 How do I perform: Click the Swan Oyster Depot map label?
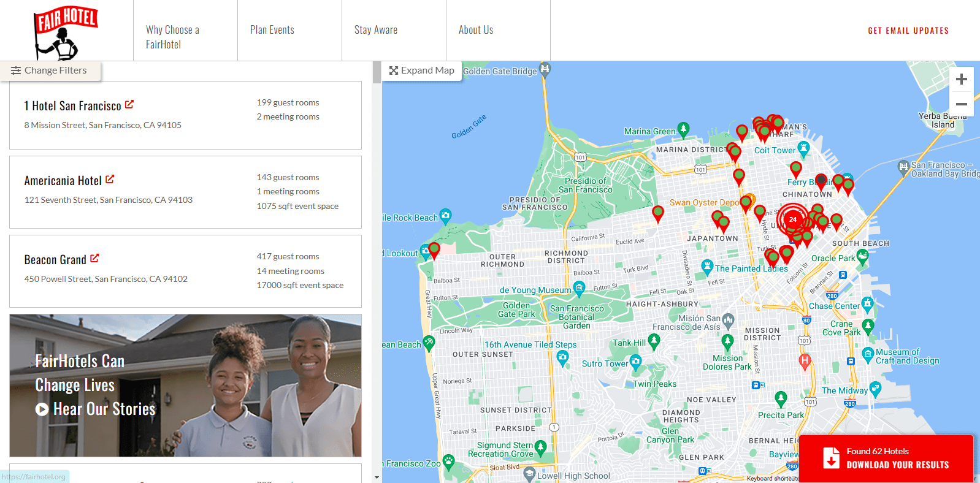704,202
